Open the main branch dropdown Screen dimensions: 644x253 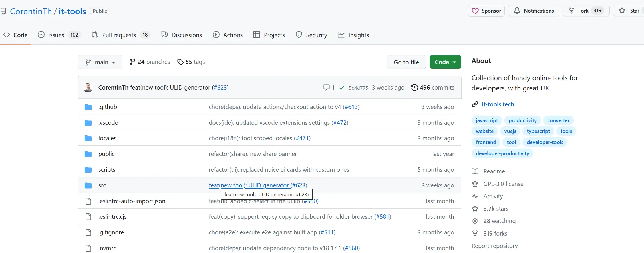100,62
